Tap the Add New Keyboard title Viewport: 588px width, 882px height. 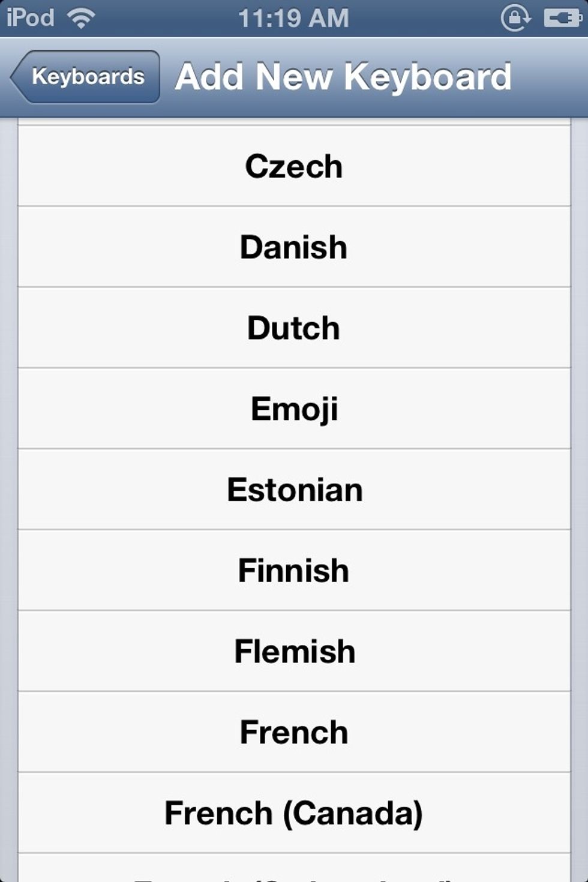[x=343, y=77]
